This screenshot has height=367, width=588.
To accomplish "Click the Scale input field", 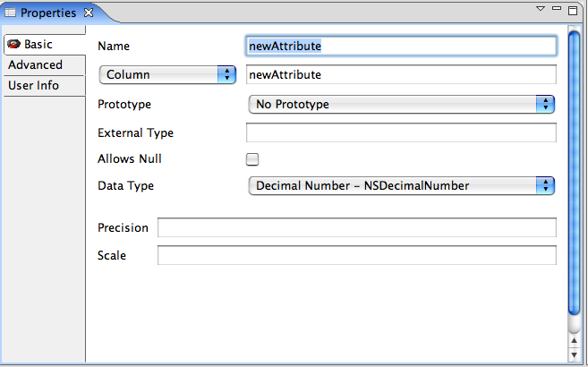I will tap(356, 255).
